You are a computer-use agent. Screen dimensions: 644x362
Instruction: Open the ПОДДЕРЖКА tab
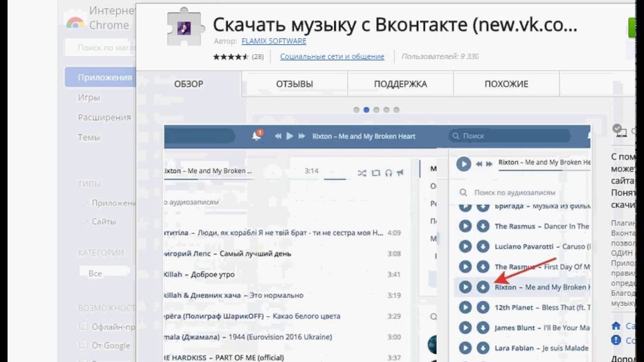[400, 84]
